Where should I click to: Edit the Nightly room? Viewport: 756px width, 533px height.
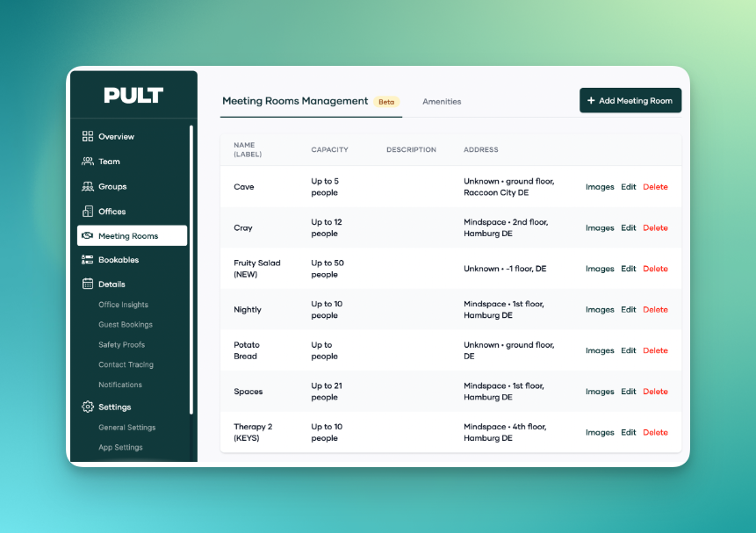point(628,310)
